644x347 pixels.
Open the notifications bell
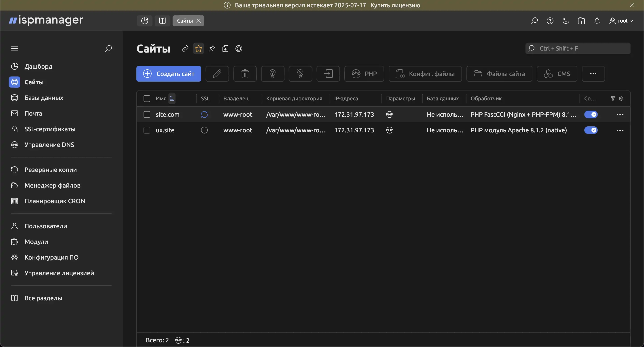597,21
